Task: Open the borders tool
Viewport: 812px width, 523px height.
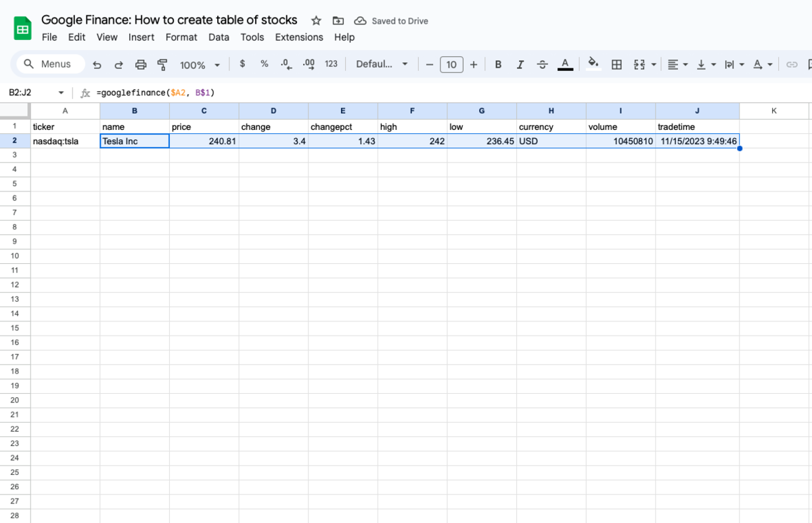Action: [616, 64]
